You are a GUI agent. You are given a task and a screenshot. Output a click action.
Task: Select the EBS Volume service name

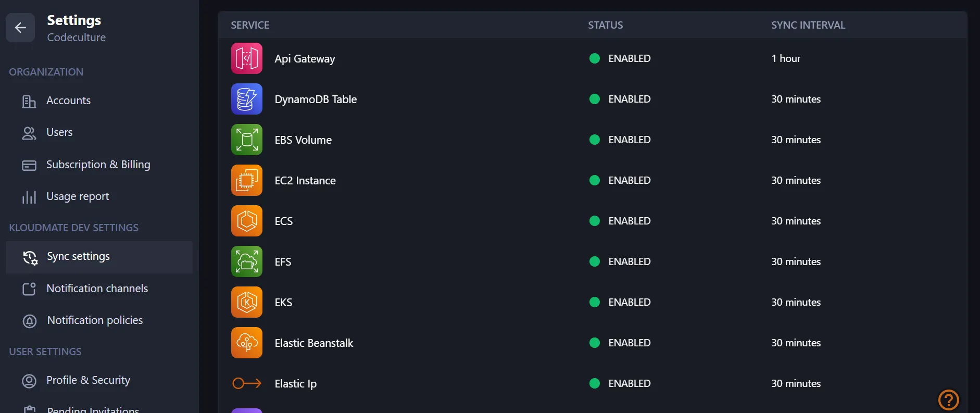(x=303, y=140)
